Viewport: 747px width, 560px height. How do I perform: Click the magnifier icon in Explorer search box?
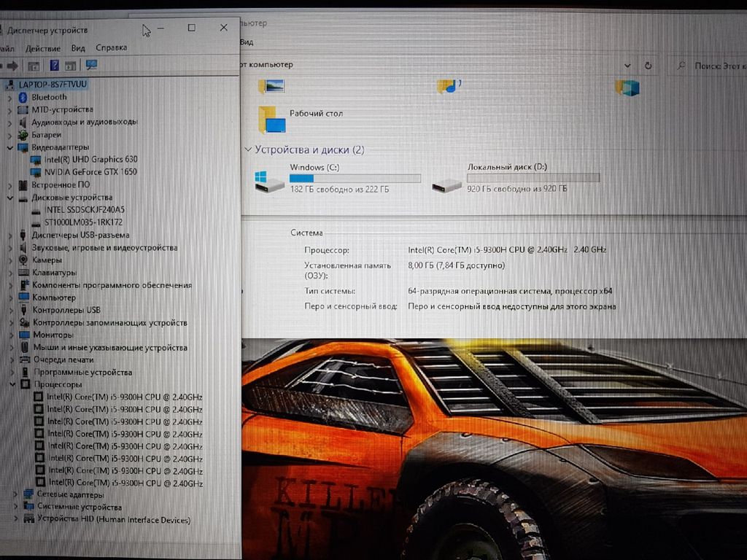(682, 66)
